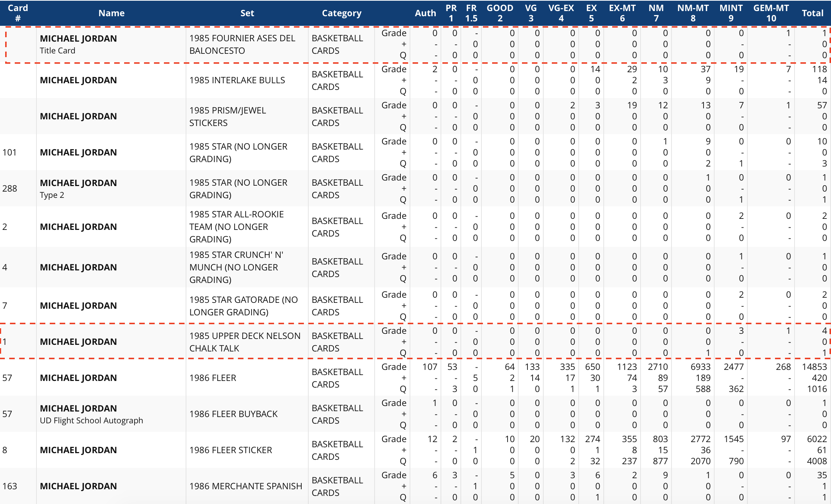Select 1985 FOURNIER ASES DEL BALONCESTO set

pos(242,44)
